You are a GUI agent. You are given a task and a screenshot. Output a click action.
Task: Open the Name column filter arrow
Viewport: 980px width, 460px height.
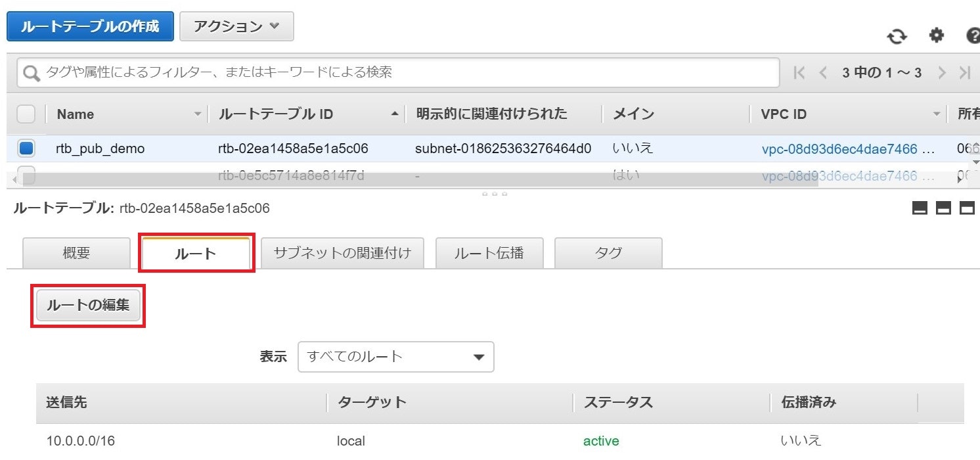[x=197, y=114]
